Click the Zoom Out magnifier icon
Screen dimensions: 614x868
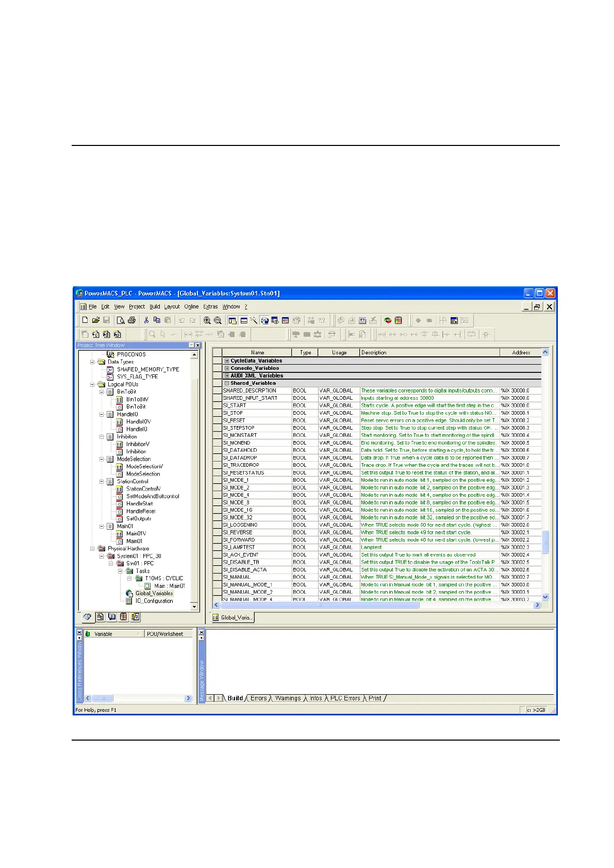pos(218,320)
